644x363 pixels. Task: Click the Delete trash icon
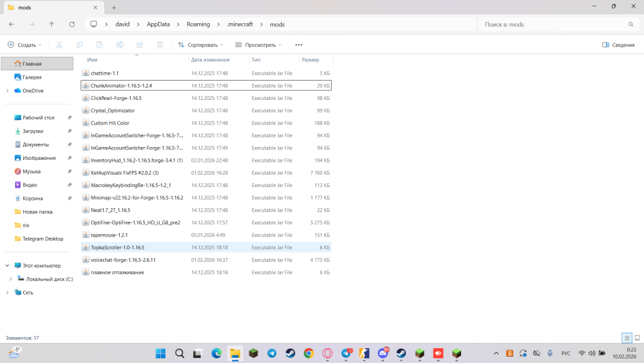(x=160, y=44)
